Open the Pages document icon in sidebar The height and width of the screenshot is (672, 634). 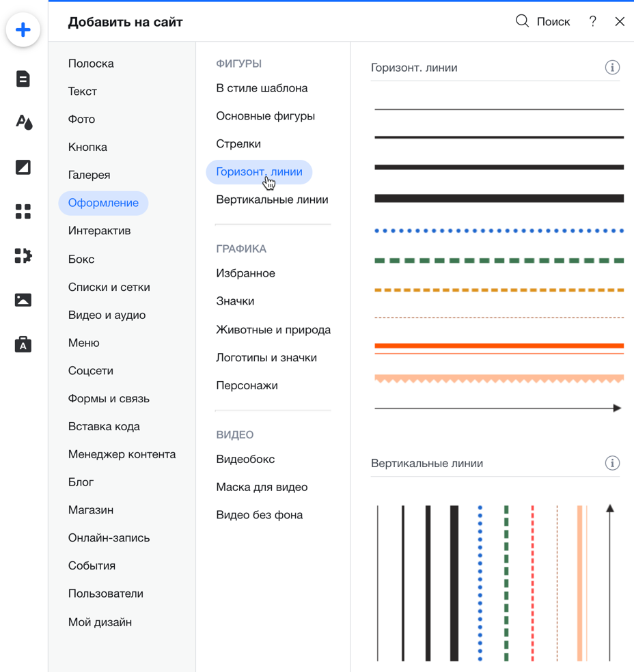23,79
